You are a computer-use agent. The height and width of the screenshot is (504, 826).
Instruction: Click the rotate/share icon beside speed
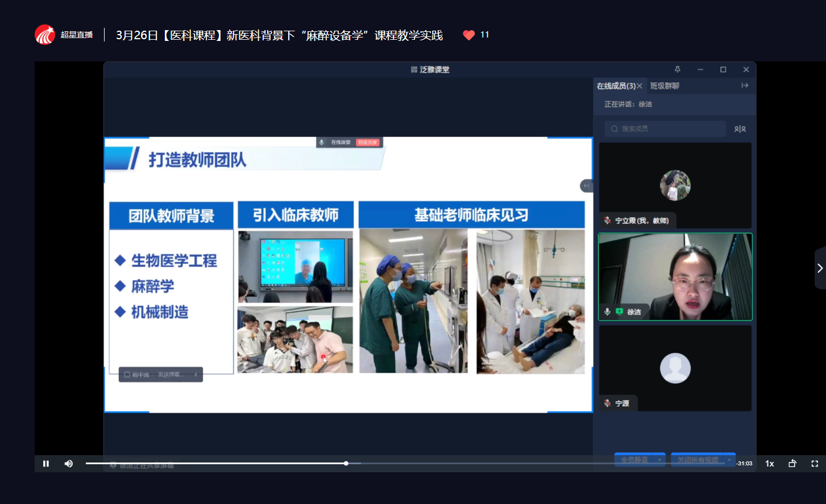[792, 464]
